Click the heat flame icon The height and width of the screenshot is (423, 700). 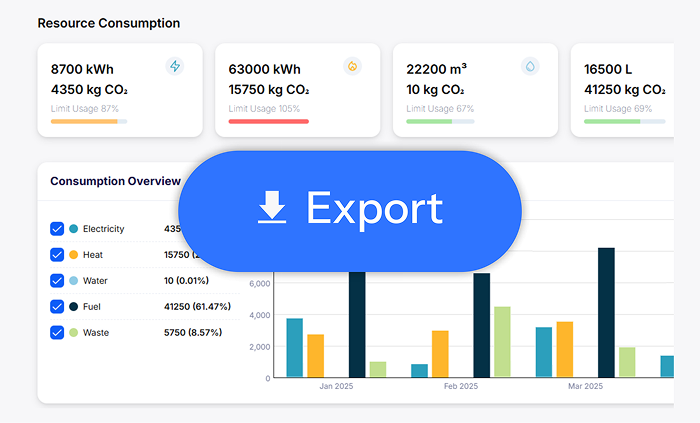coord(352,66)
